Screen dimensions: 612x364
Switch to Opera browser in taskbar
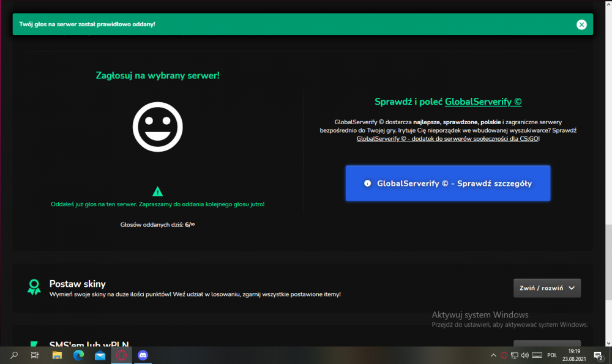(x=121, y=355)
